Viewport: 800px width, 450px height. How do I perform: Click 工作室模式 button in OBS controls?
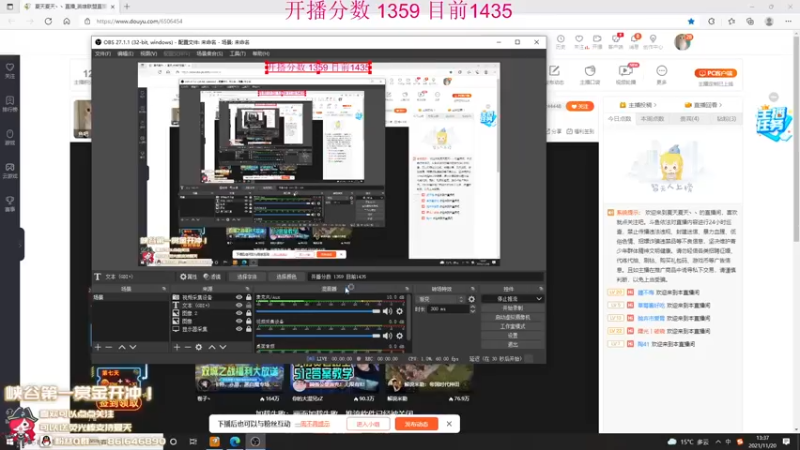pos(512,327)
